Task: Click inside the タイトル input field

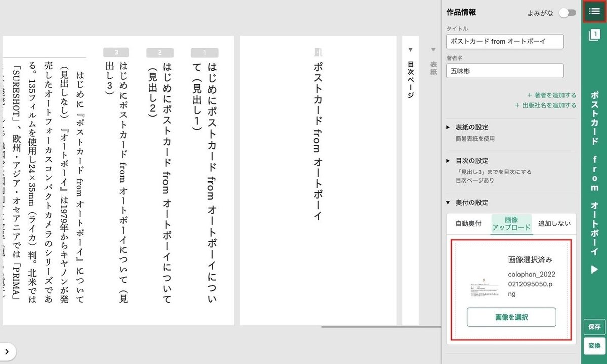Action: coord(504,42)
